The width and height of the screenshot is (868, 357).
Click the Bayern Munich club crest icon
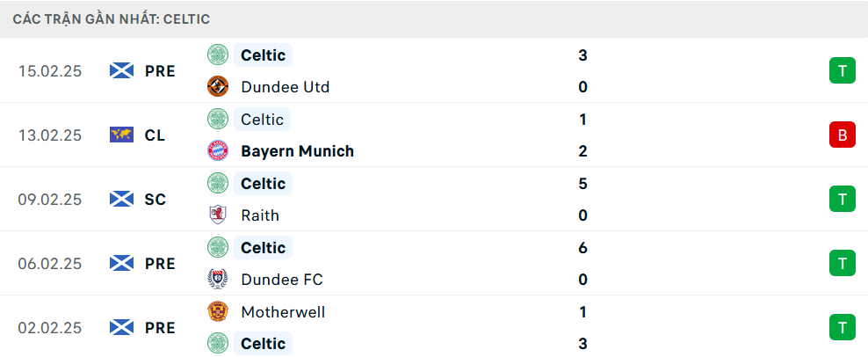tap(217, 151)
